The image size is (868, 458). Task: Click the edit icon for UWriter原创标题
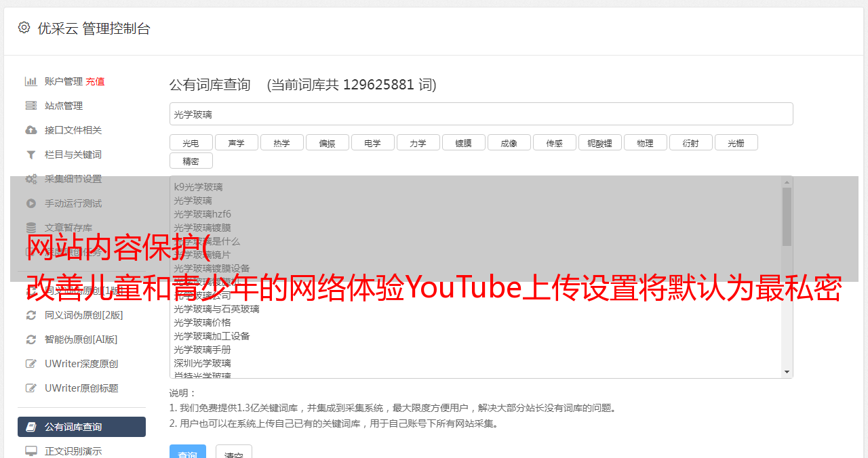[31, 388]
